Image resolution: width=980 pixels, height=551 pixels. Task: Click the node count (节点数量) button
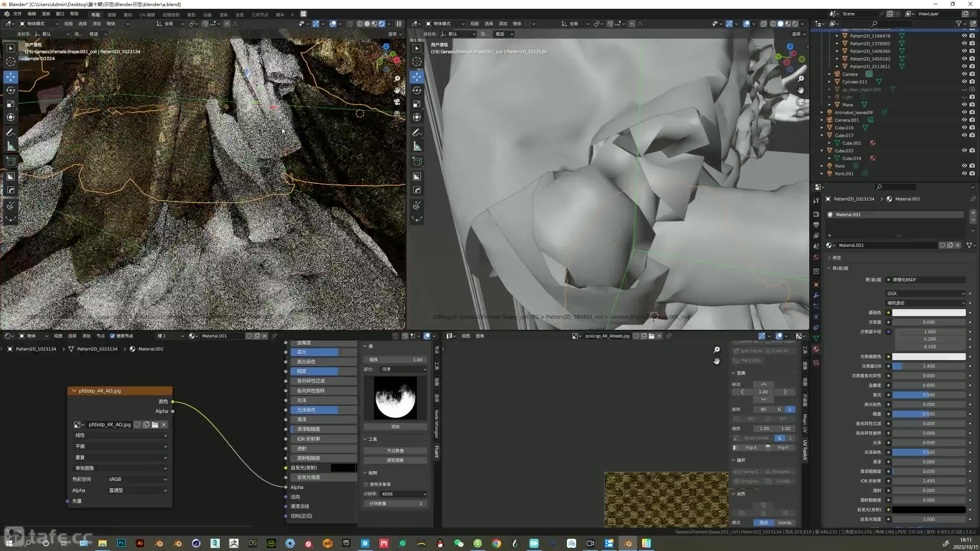[x=395, y=451]
